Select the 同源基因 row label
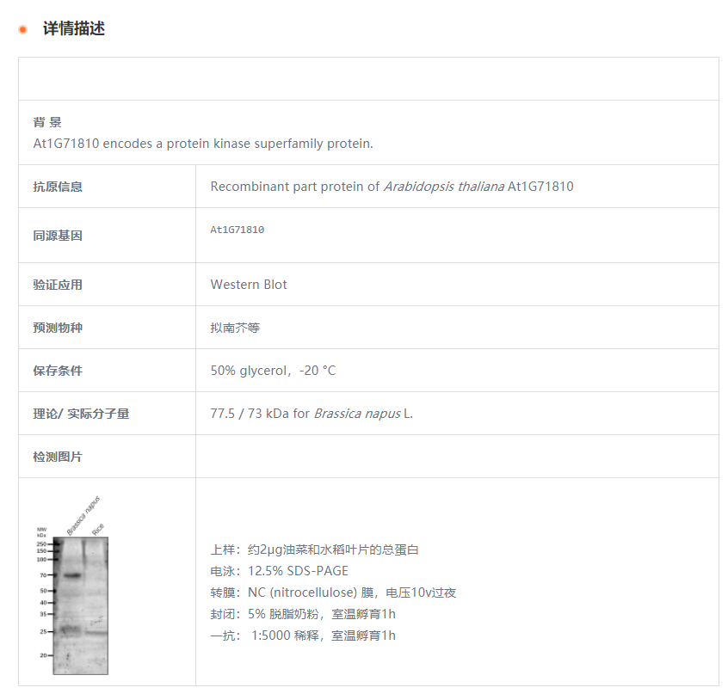Image resolution: width=728 pixels, height=700 pixels. tap(58, 236)
